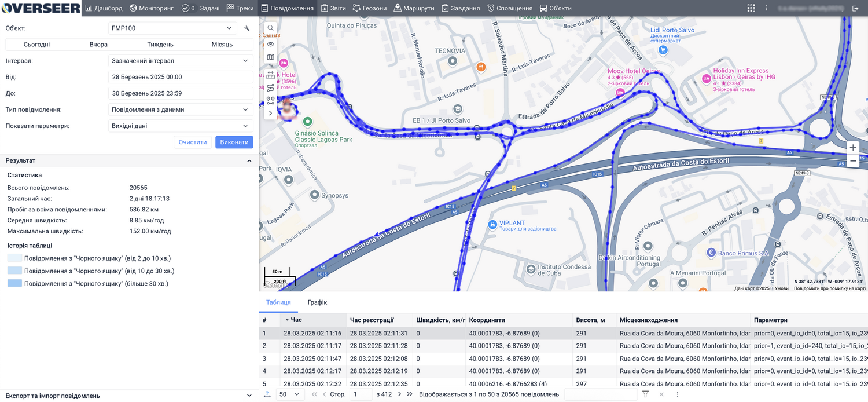Screen dimensions: 868x402
Task: Click the 10-30 хв legend color swatch
Action: [14, 271]
